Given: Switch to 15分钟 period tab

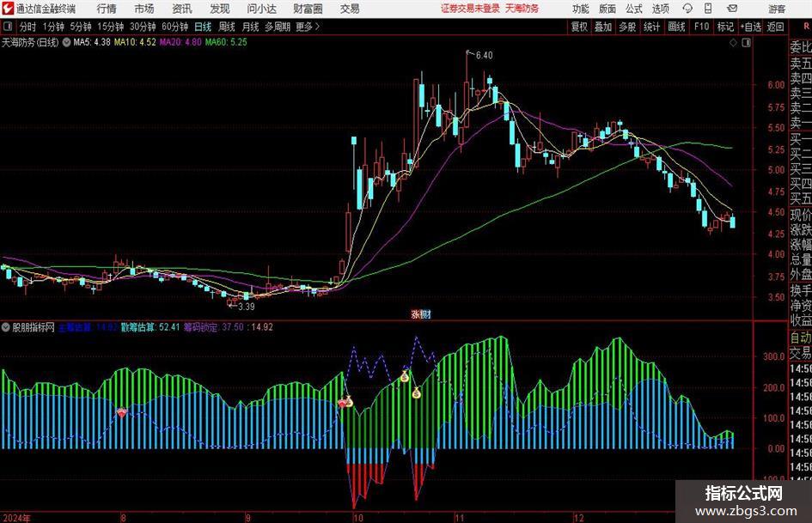Looking at the screenshot, I should pyautogui.click(x=111, y=27).
